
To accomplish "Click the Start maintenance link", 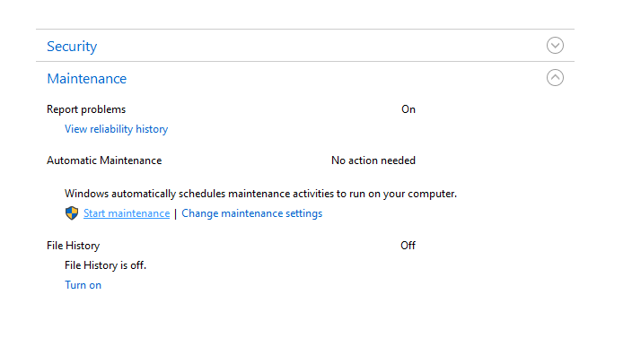I will [x=127, y=213].
